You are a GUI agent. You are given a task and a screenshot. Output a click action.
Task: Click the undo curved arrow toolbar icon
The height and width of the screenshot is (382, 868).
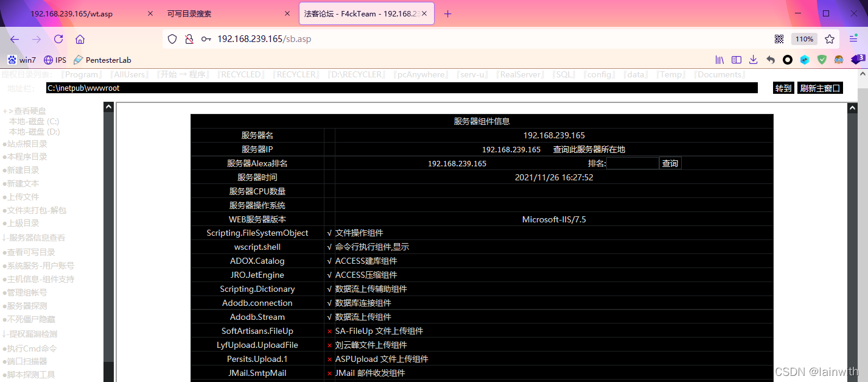click(771, 60)
